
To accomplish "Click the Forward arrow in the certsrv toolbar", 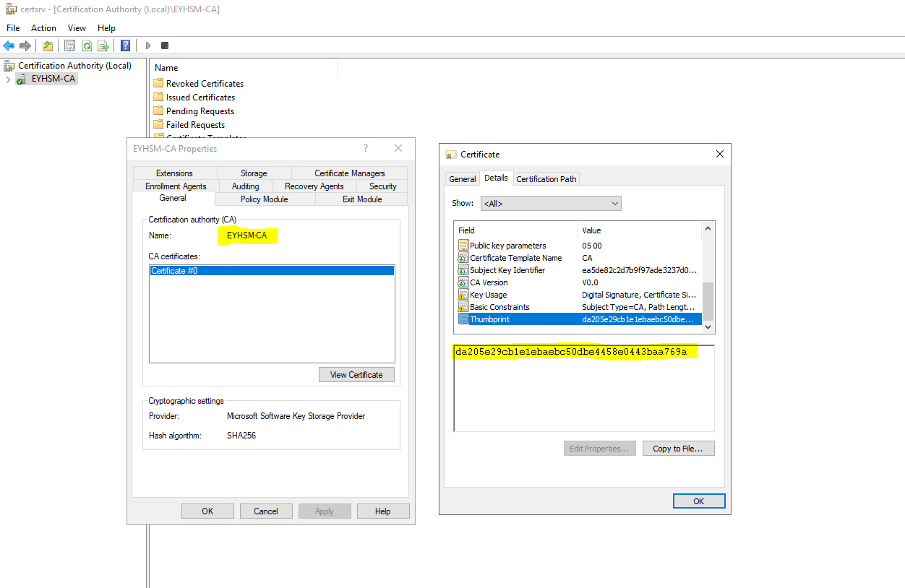I will pyautogui.click(x=25, y=46).
